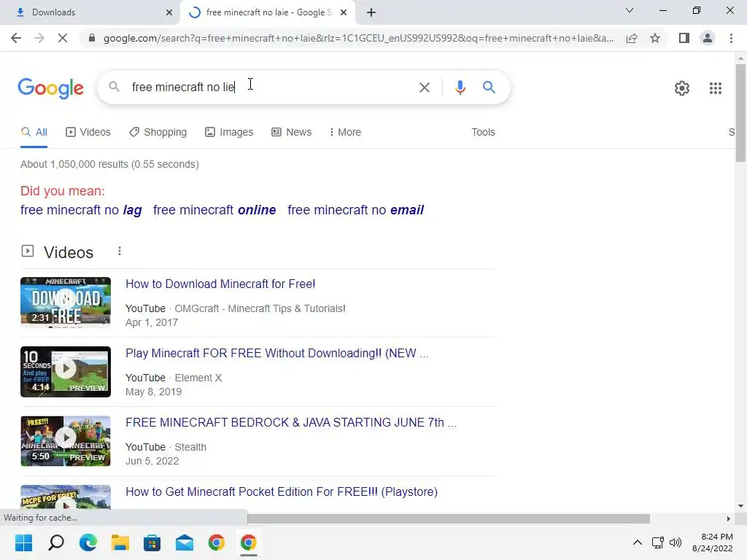Viewport: 747px width, 560px height.
Task: Click the blue search magnifier button
Action: click(489, 87)
